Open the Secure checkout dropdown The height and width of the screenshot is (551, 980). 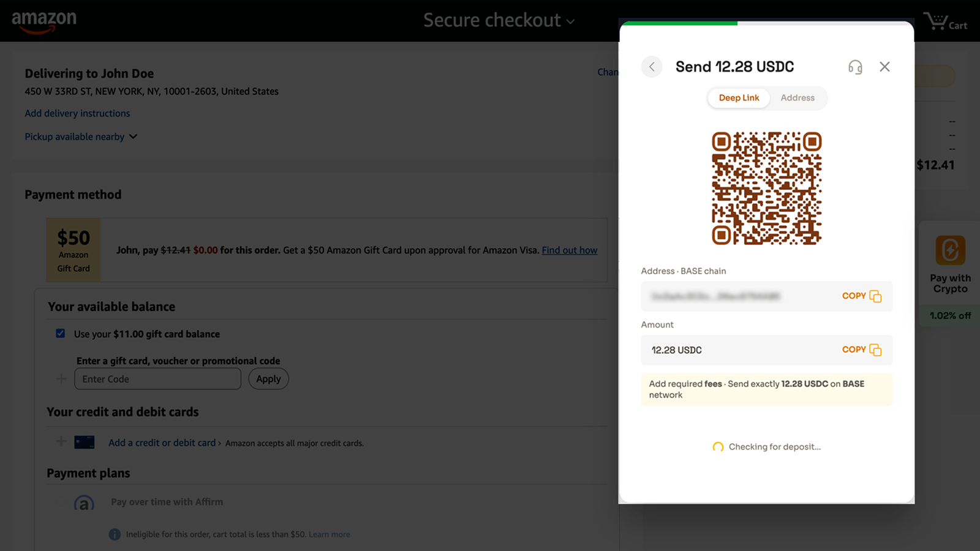pyautogui.click(x=499, y=20)
